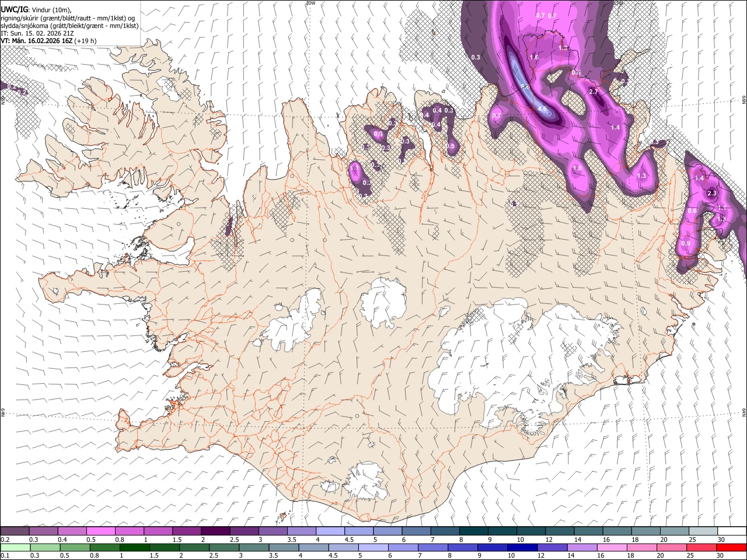This screenshot has height=560, width=747.
Task: Click the slate blue 6–7 snow scale swatch
Action: [416, 531]
